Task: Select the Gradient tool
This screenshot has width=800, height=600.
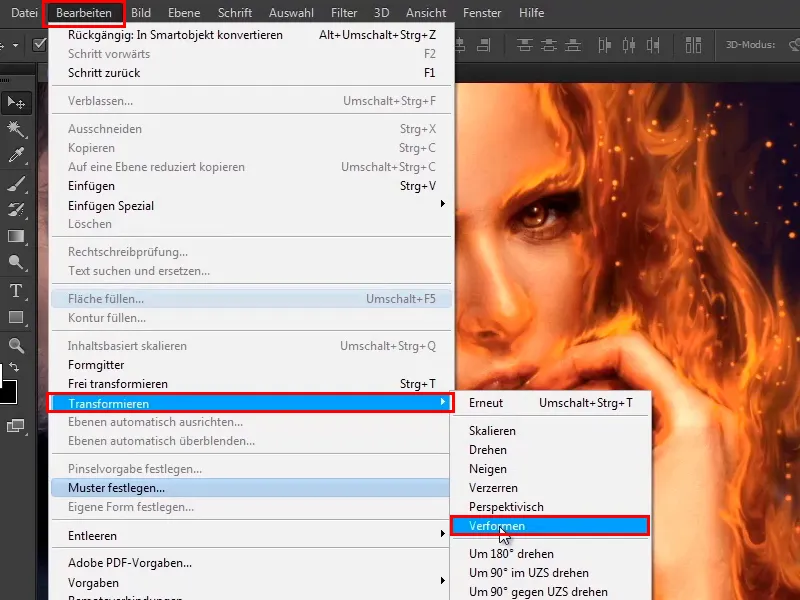Action: pyautogui.click(x=16, y=236)
